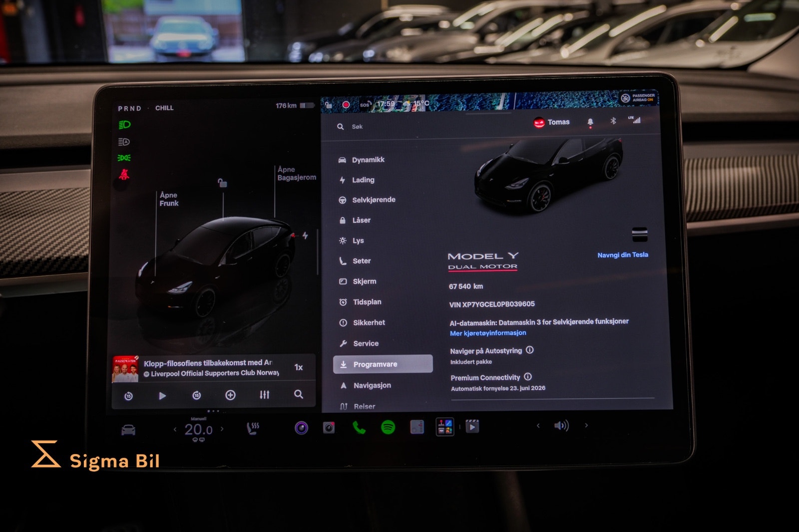Image resolution: width=799 pixels, height=532 pixels.
Task: Open the purple voice/camera app icon
Action: pyautogui.click(x=302, y=428)
